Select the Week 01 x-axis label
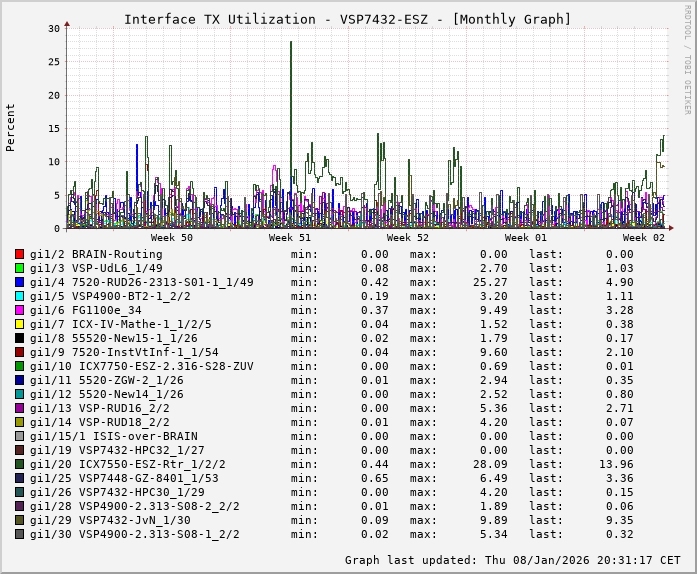The height and width of the screenshot is (574, 697). tap(526, 238)
